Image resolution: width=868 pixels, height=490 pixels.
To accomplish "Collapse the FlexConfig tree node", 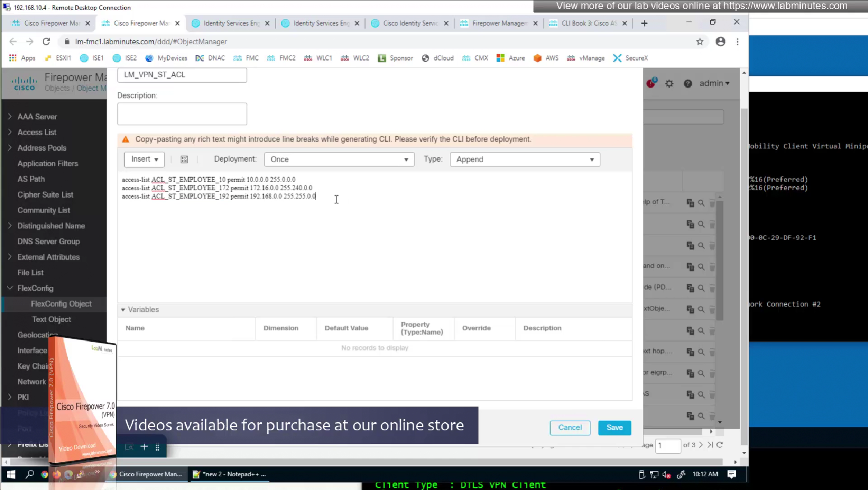I will [10, 288].
